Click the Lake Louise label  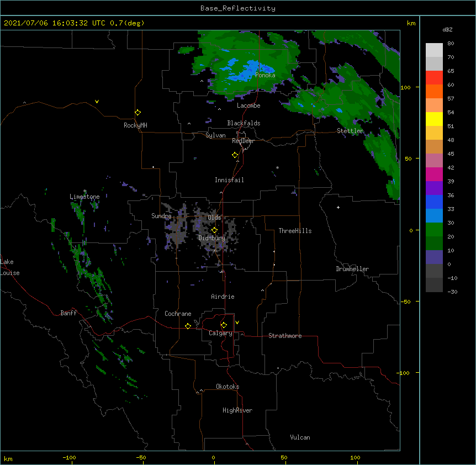coord(10,267)
